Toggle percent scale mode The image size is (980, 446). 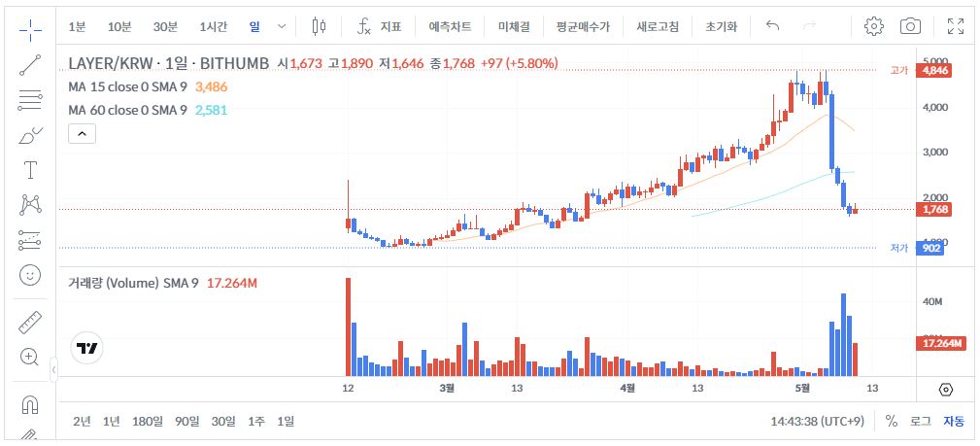[x=892, y=421]
